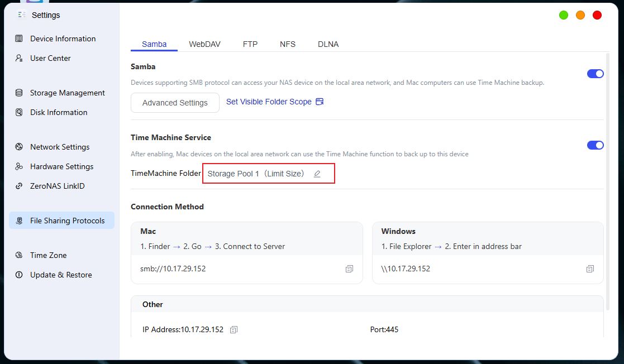624x364 pixels.
Task: Select the FTP tab
Action: 250,44
